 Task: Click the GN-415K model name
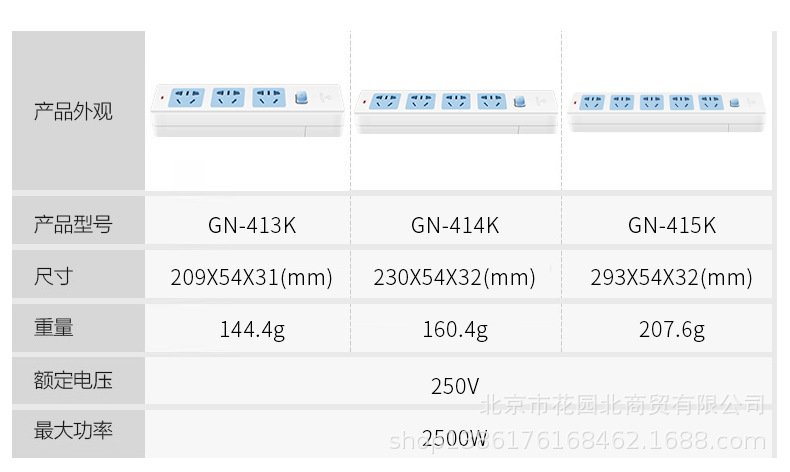point(671,226)
